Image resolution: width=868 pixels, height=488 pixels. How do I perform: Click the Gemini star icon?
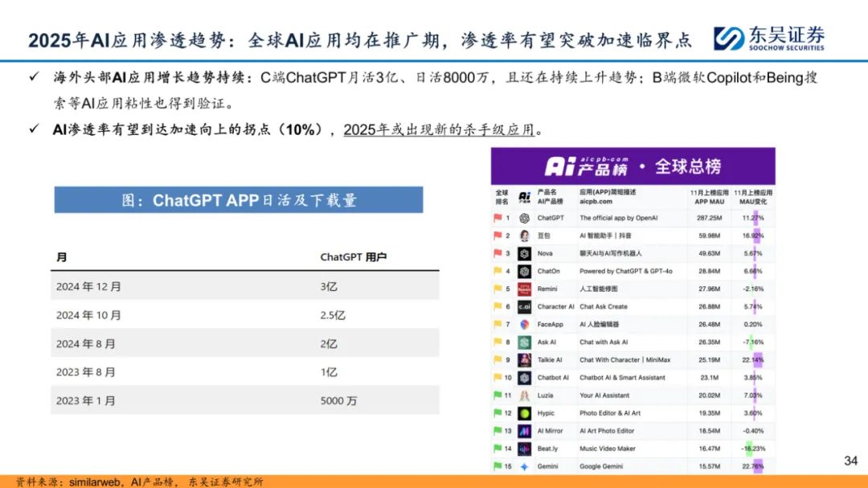524,466
